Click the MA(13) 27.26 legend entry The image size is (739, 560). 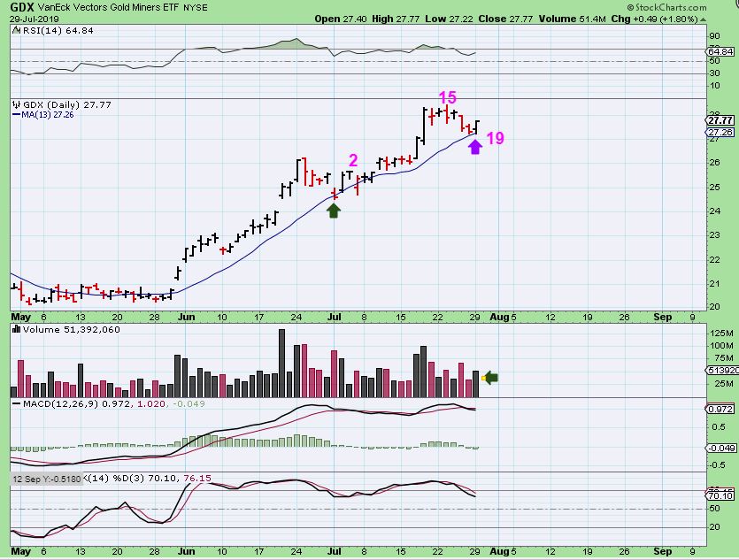pyautogui.click(x=42, y=114)
